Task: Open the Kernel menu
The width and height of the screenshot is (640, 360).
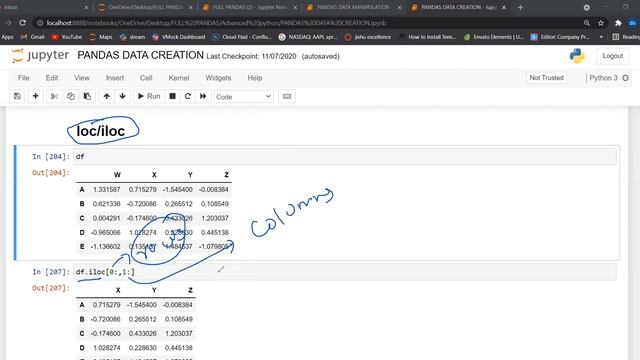Action: click(179, 78)
